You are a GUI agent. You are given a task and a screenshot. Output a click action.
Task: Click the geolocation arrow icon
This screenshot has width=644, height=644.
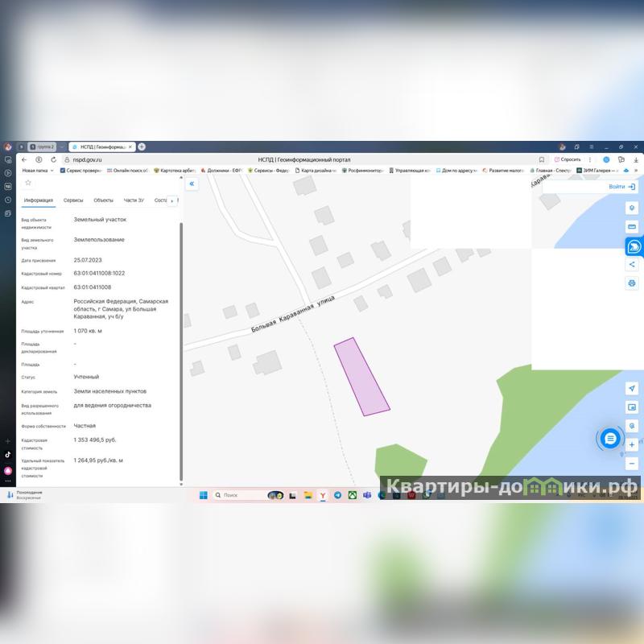(x=632, y=389)
